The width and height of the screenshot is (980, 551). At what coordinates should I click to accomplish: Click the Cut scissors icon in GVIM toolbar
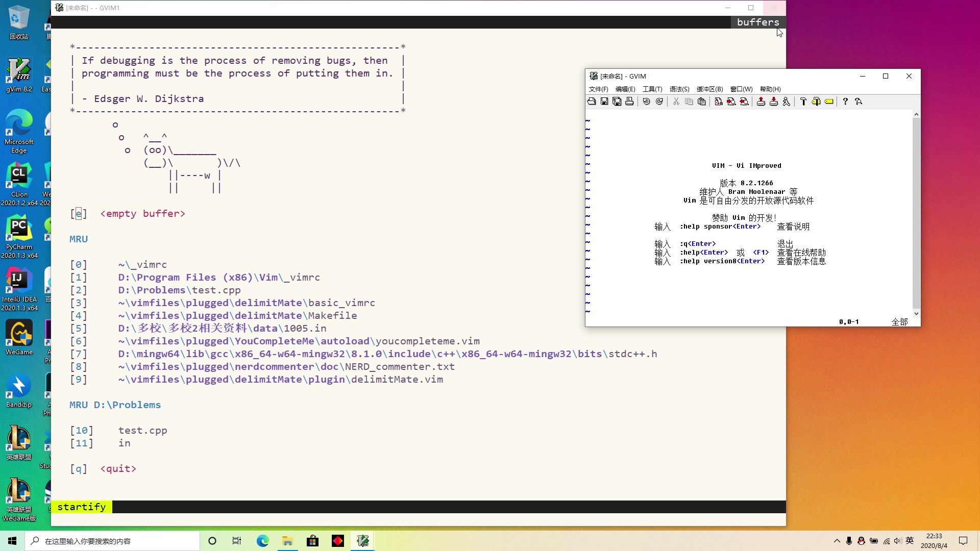676,102
